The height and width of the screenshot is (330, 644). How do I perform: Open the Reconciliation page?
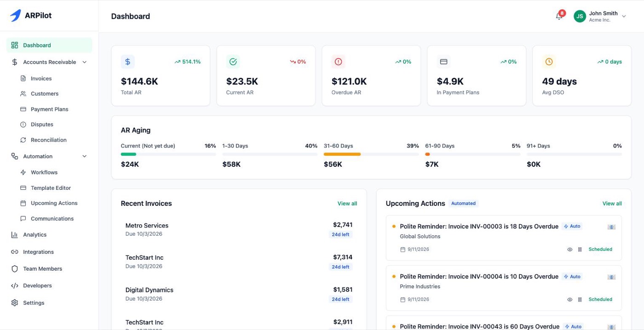(49, 140)
